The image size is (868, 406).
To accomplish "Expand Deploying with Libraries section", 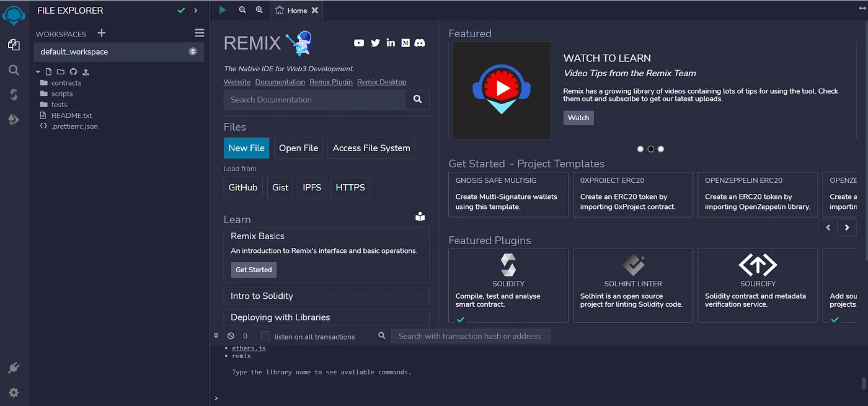I will (327, 317).
